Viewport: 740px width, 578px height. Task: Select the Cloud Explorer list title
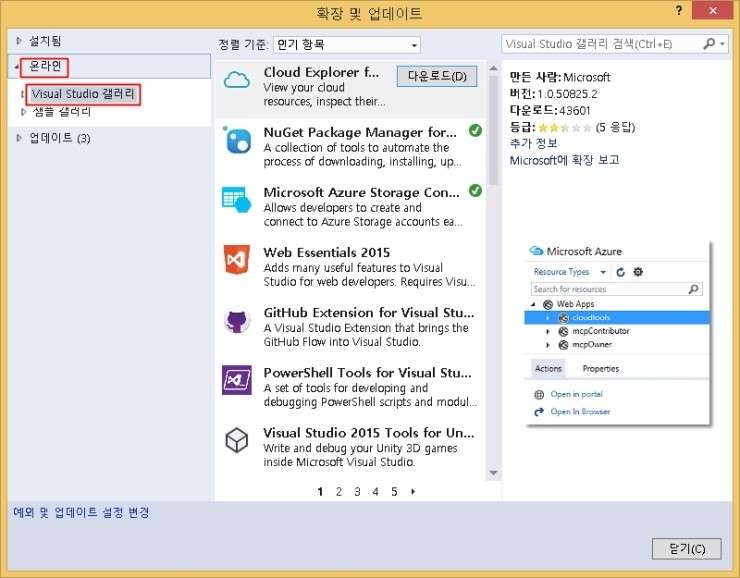(321, 72)
